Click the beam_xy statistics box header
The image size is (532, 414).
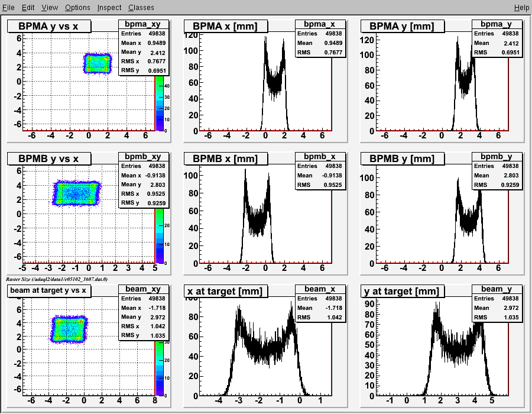[x=143, y=289]
